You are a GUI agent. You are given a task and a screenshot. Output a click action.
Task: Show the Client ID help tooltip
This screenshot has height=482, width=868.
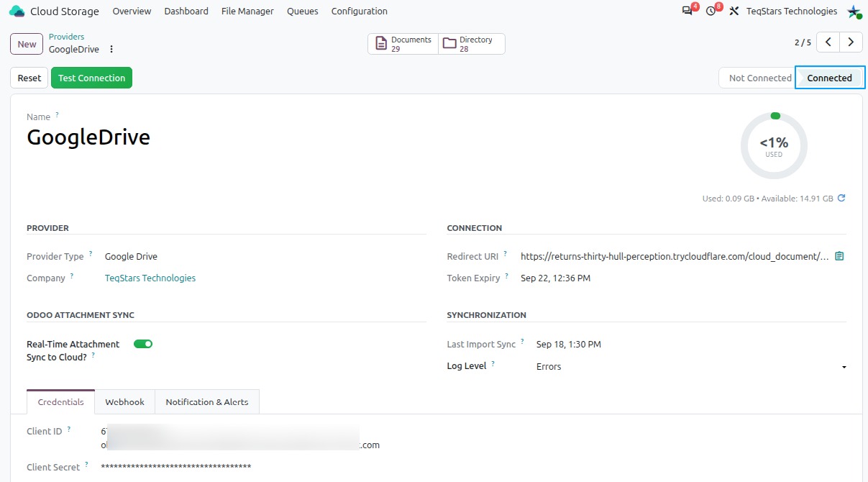pyautogui.click(x=69, y=429)
